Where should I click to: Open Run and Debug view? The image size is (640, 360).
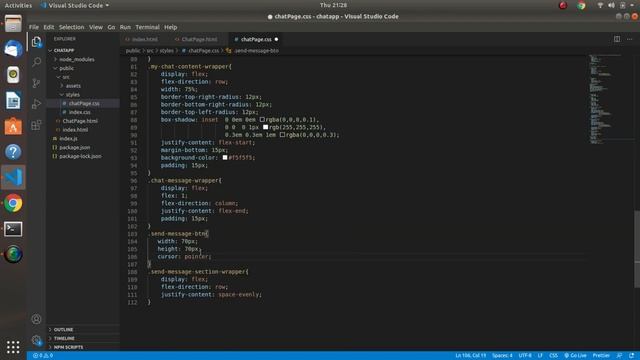coord(36,104)
